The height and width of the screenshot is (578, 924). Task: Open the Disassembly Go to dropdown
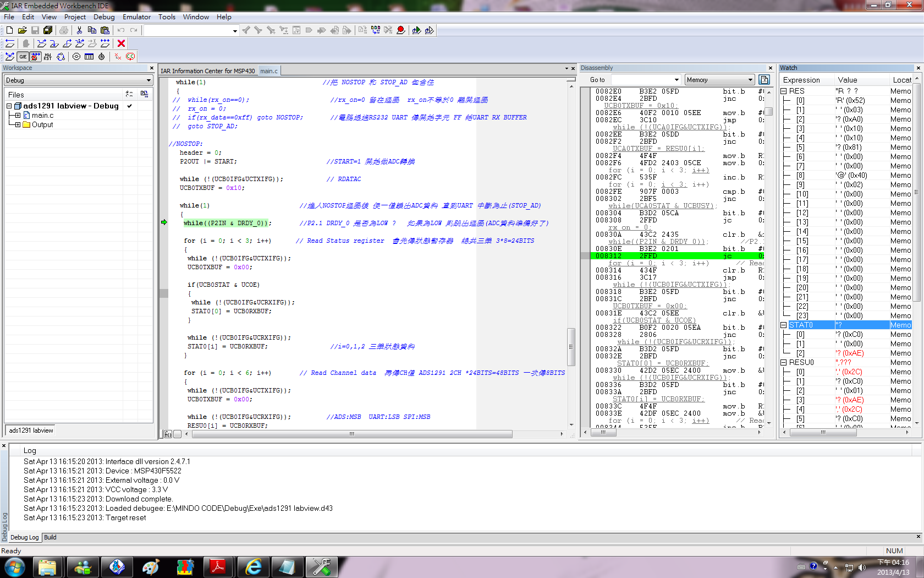pyautogui.click(x=676, y=80)
